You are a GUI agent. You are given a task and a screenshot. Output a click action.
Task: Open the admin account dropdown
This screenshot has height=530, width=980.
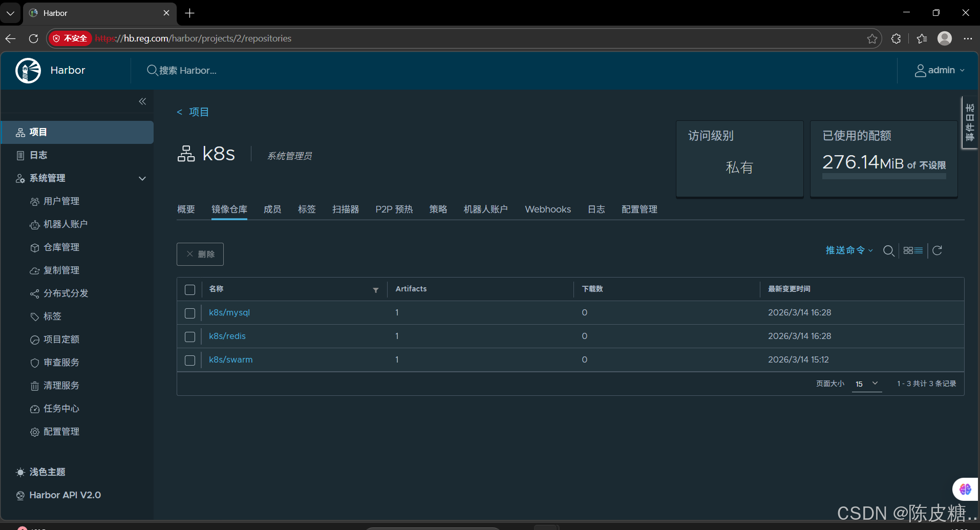[940, 71]
